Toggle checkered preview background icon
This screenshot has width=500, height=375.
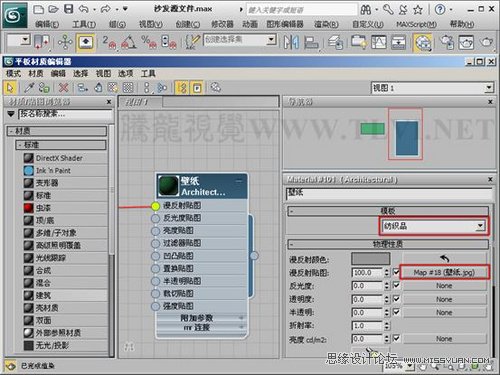tap(128, 88)
